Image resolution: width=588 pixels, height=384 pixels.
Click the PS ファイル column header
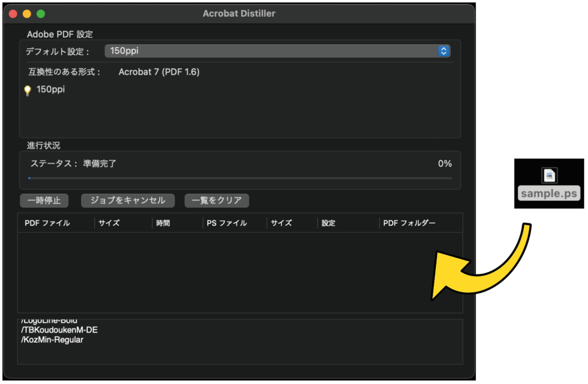[x=227, y=223]
